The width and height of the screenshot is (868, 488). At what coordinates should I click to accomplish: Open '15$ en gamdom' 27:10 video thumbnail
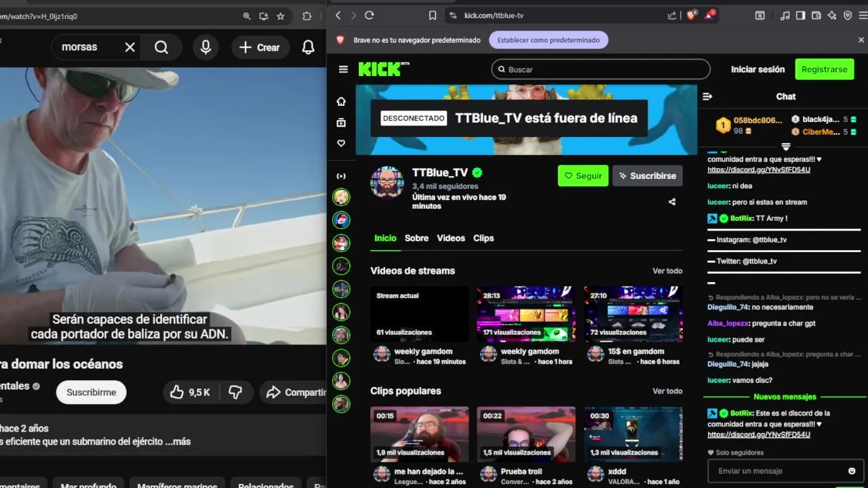tap(633, 314)
